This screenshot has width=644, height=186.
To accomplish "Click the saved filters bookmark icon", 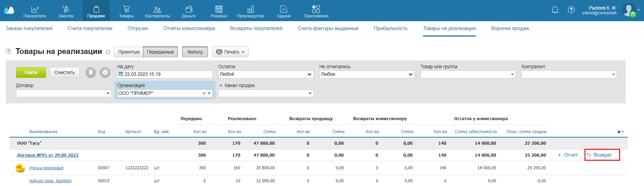I will pyautogui.click(x=91, y=72).
